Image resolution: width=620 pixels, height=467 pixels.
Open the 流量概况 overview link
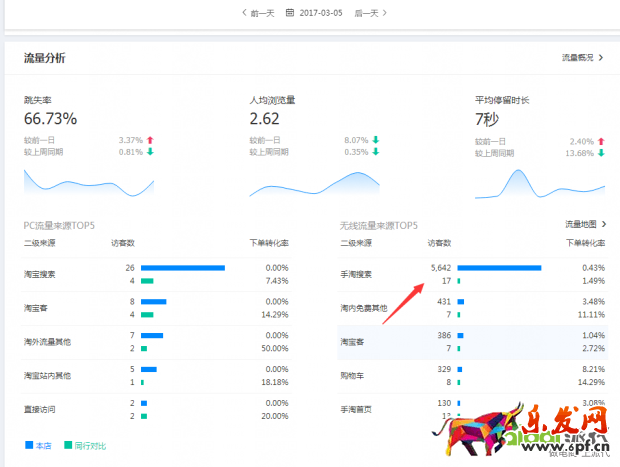pyautogui.click(x=582, y=58)
